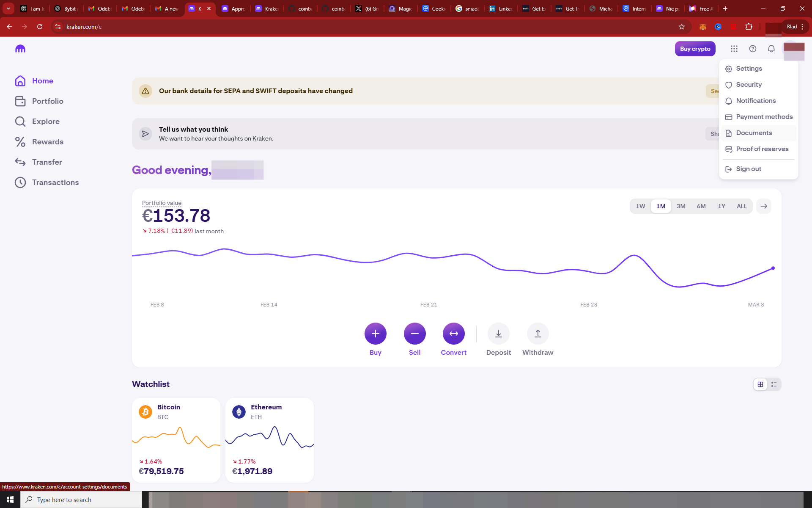This screenshot has height=508, width=812.
Task: Select Payment methods from the account menu
Action: click(759, 117)
